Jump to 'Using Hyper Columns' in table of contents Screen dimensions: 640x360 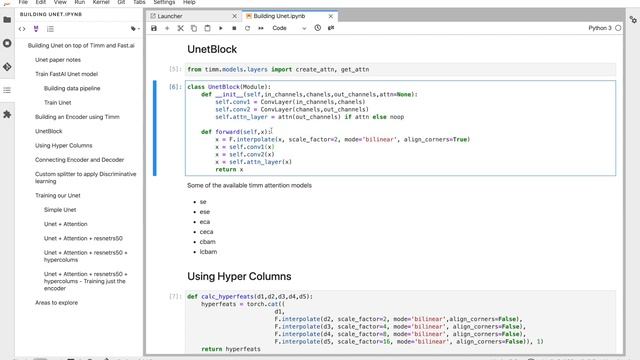click(x=64, y=146)
